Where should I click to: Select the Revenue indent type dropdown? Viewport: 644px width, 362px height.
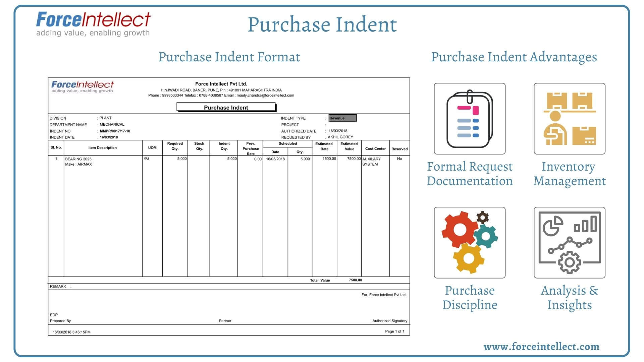tap(343, 118)
